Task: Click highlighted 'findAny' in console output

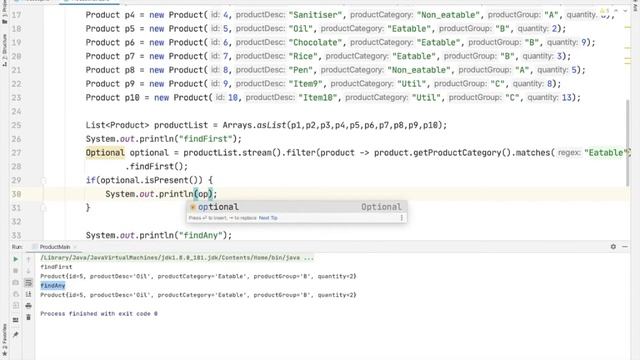Action: tap(53, 286)
